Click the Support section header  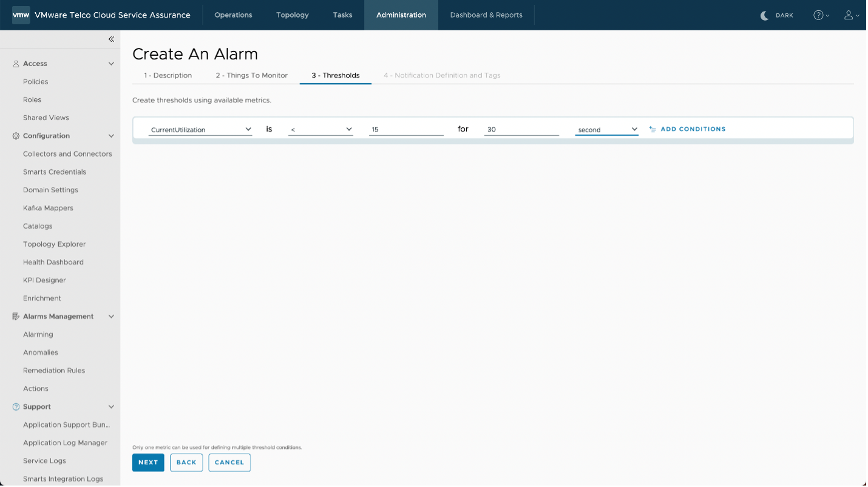pos(37,407)
